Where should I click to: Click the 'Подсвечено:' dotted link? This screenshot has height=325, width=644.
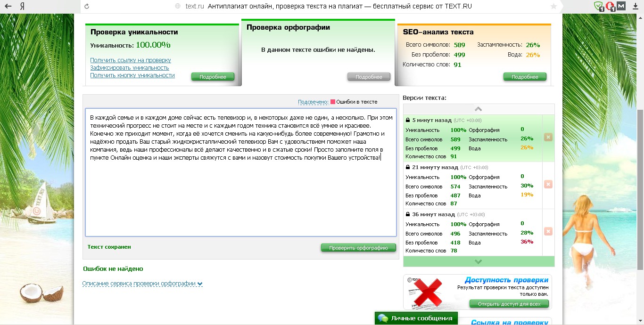(313, 102)
